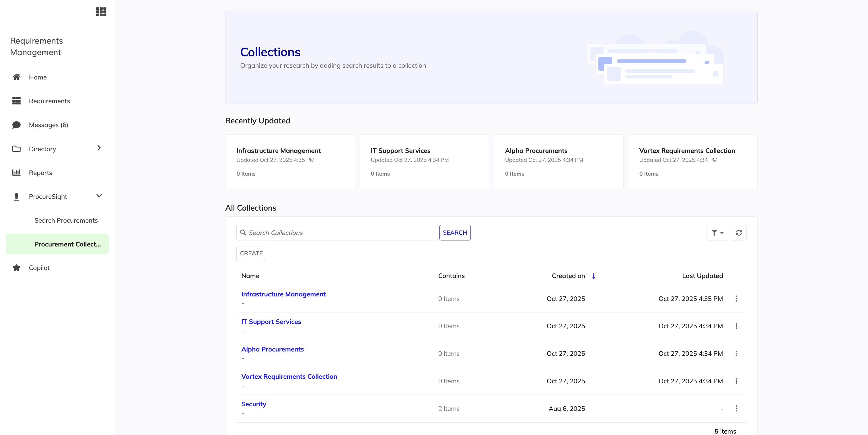Open IT Support Services recently updated card
Image resolution: width=868 pixels, height=435 pixels.
coord(424,162)
